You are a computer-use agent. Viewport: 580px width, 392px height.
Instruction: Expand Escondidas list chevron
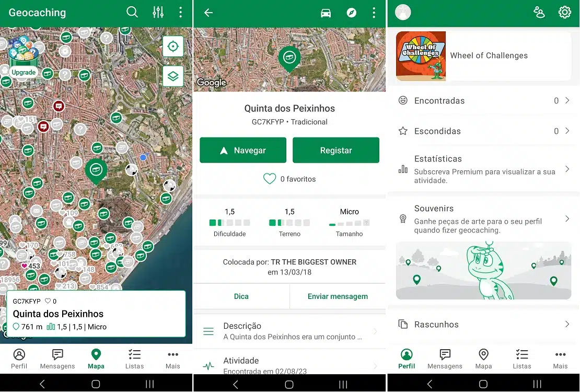click(x=567, y=131)
